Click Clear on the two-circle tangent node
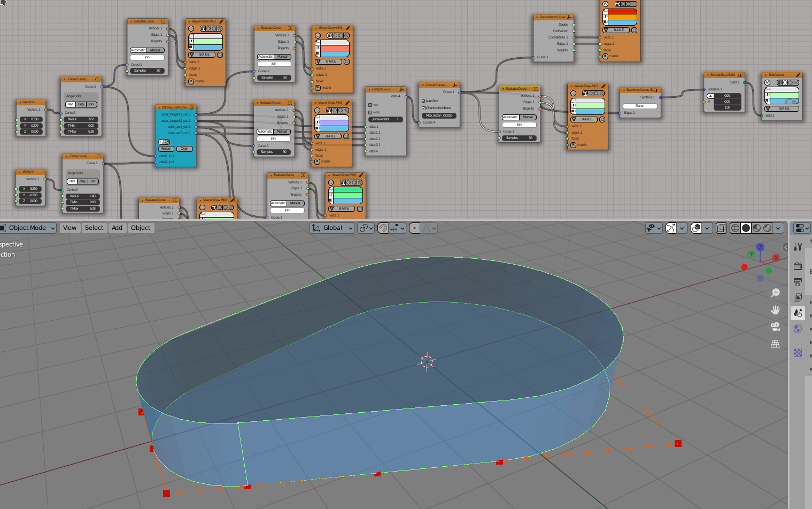This screenshot has height=509, width=812. pyautogui.click(x=184, y=149)
